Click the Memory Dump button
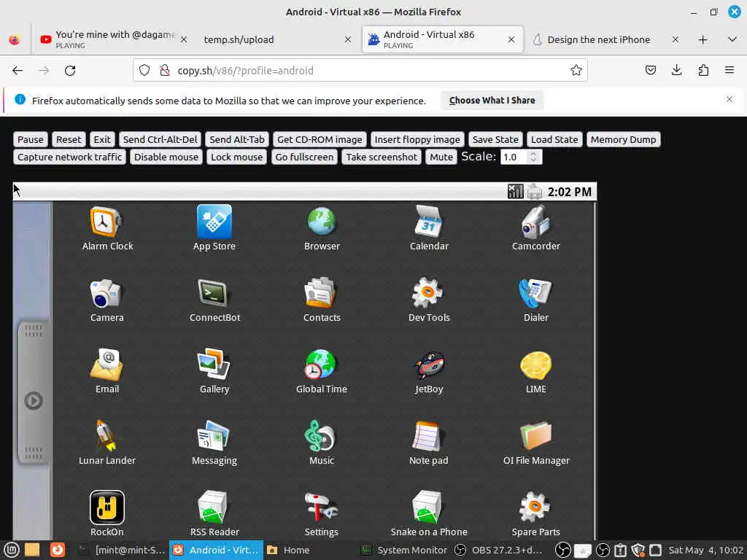This screenshot has height=560, width=747. tap(623, 139)
